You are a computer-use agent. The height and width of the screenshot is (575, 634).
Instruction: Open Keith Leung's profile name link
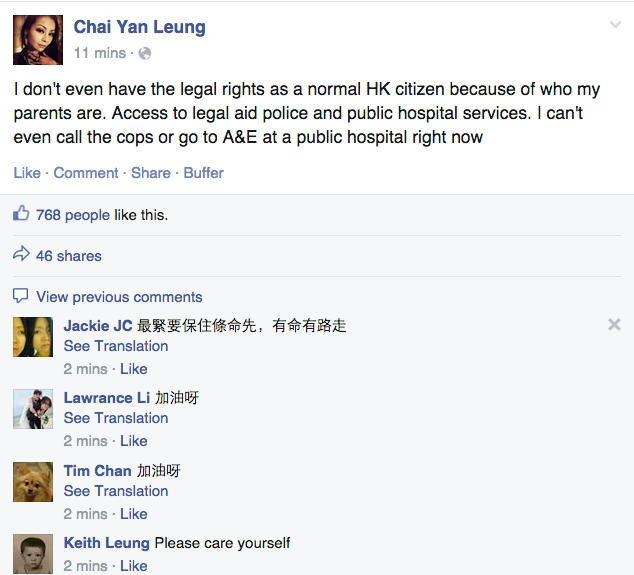pyautogui.click(x=107, y=543)
